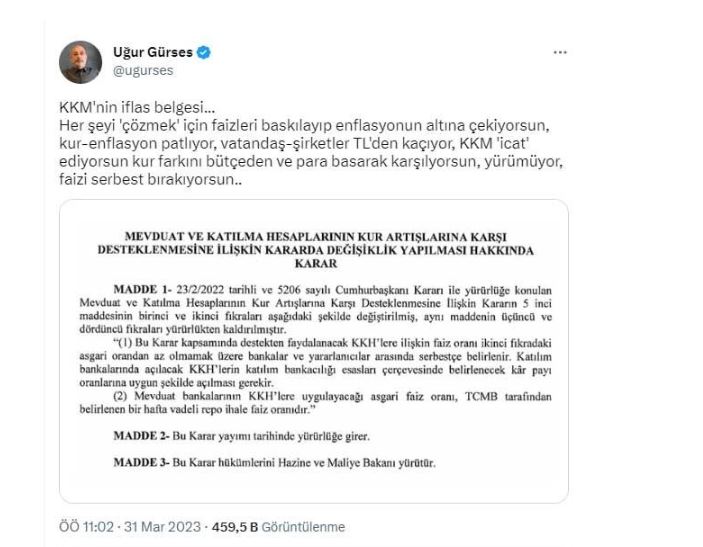Open the @ugurses handle link
Viewport: 703px width, 547px height.
pyautogui.click(x=143, y=71)
